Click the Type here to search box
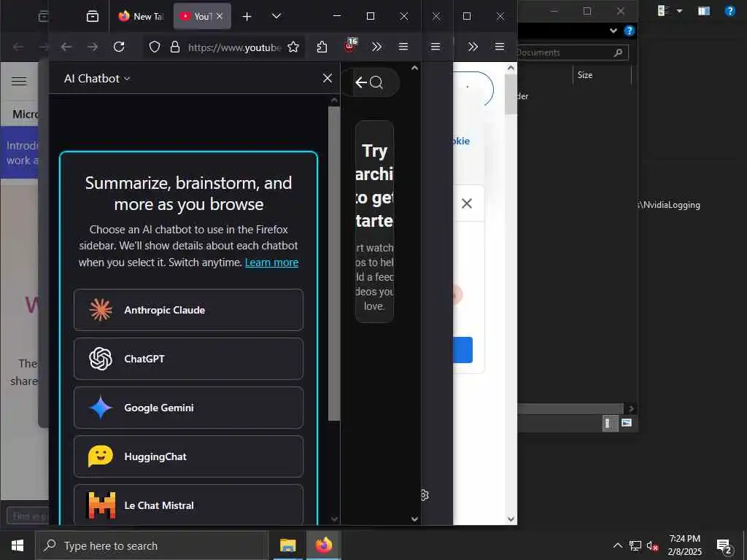Image resolution: width=747 pixels, height=560 pixels. [x=152, y=545]
